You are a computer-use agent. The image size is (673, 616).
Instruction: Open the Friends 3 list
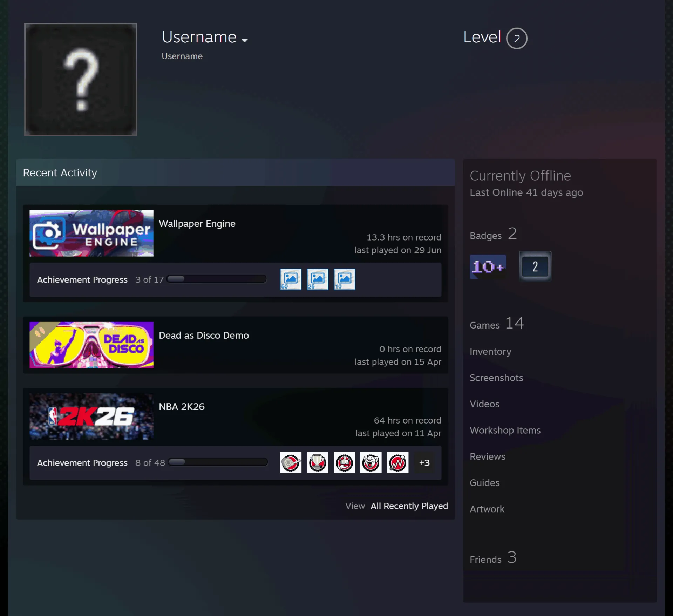point(493,558)
